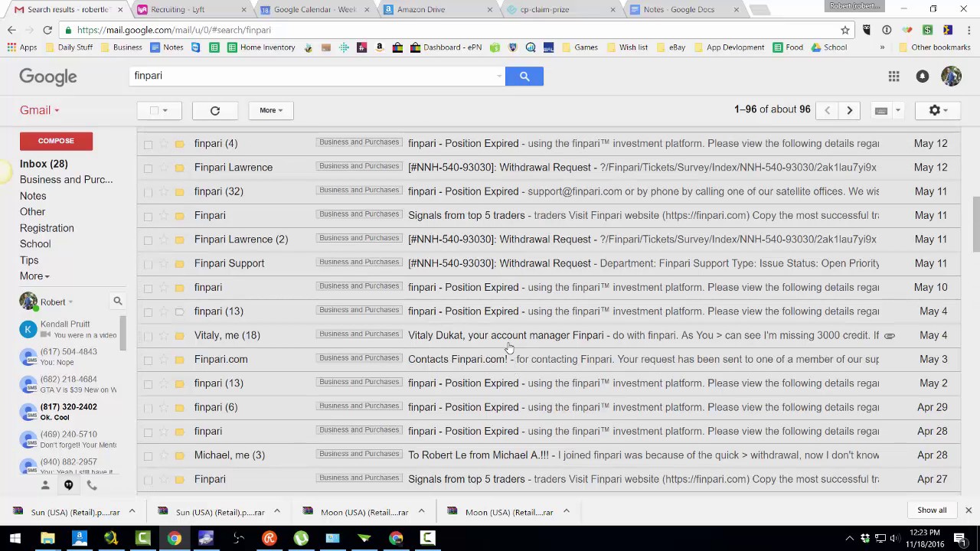
Task: Tick the Finpari Support email checkbox
Action: click(148, 263)
